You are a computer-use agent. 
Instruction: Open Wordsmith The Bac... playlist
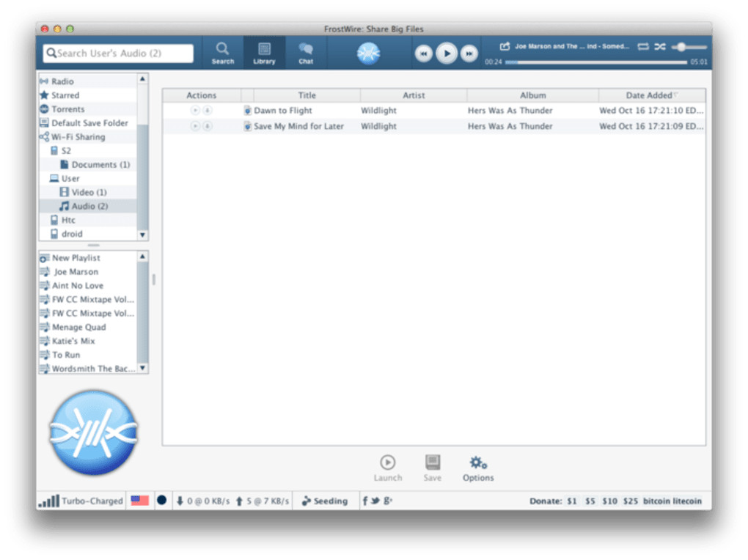[x=88, y=368]
